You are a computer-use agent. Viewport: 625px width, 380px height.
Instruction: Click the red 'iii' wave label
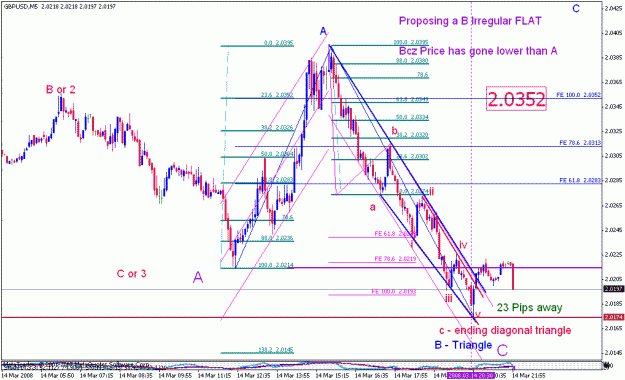click(448, 298)
